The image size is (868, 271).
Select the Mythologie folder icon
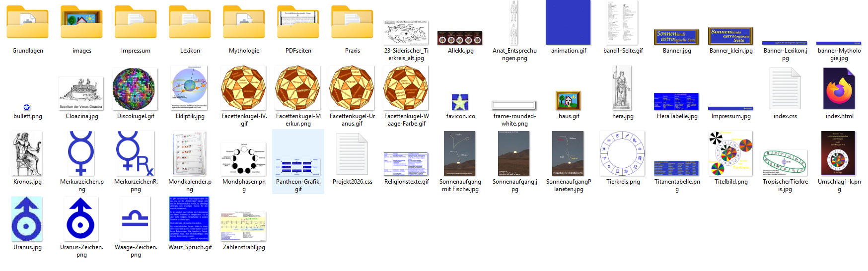[x=244, y=23]
